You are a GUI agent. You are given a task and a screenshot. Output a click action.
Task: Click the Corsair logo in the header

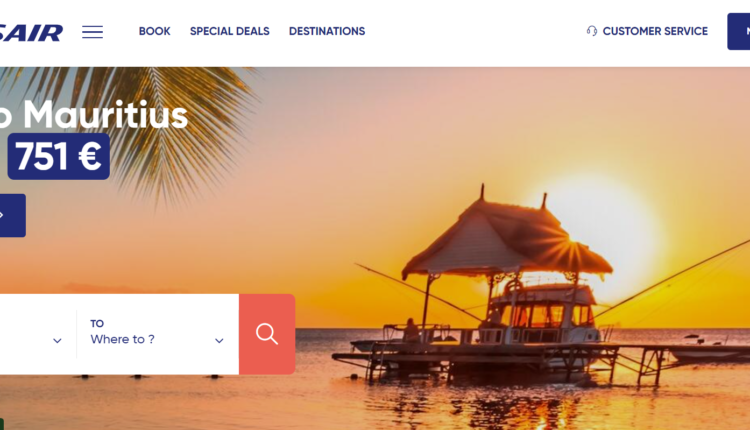(31, 33)
